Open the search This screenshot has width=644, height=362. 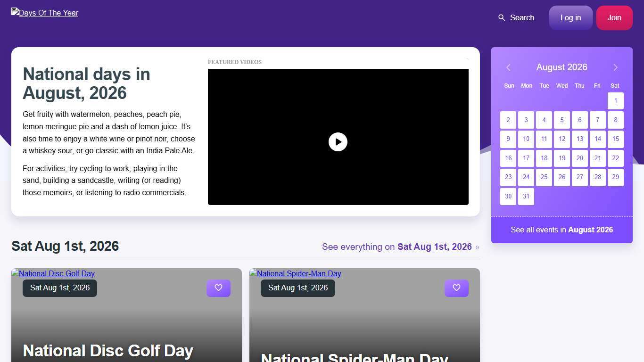[516, 17]
